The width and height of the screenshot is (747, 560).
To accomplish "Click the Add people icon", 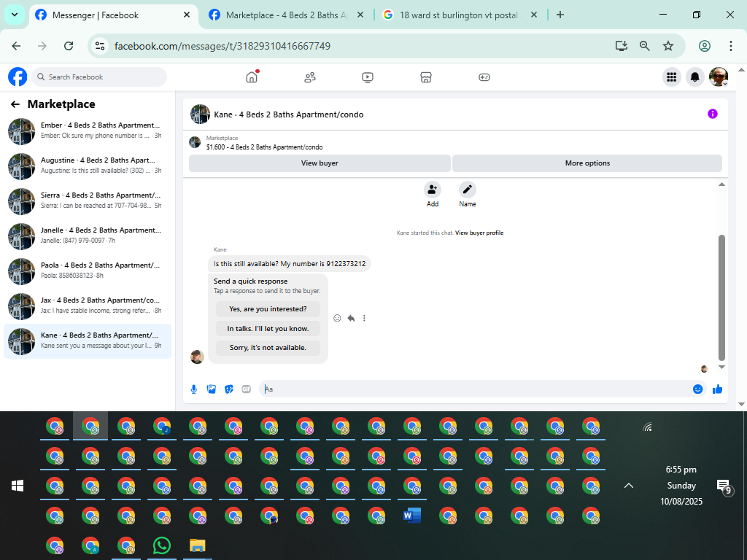I will pyautogui.click(x=432, y=190).
